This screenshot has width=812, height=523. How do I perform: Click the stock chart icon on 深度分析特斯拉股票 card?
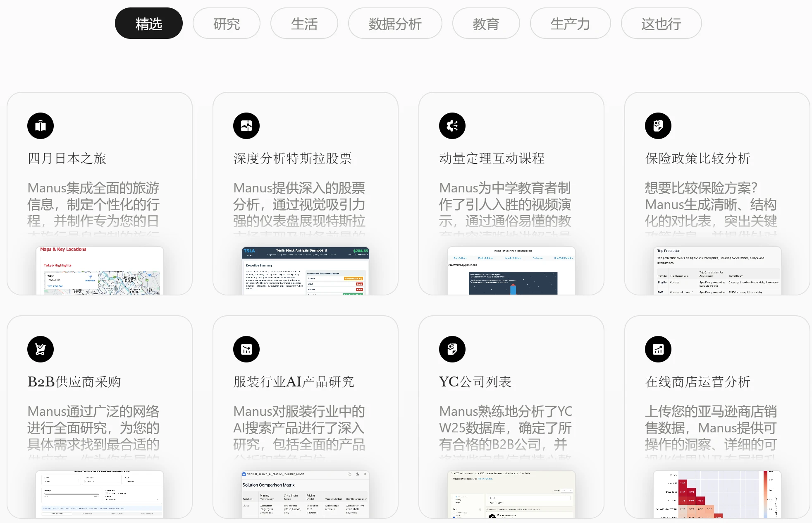point(246,125)
